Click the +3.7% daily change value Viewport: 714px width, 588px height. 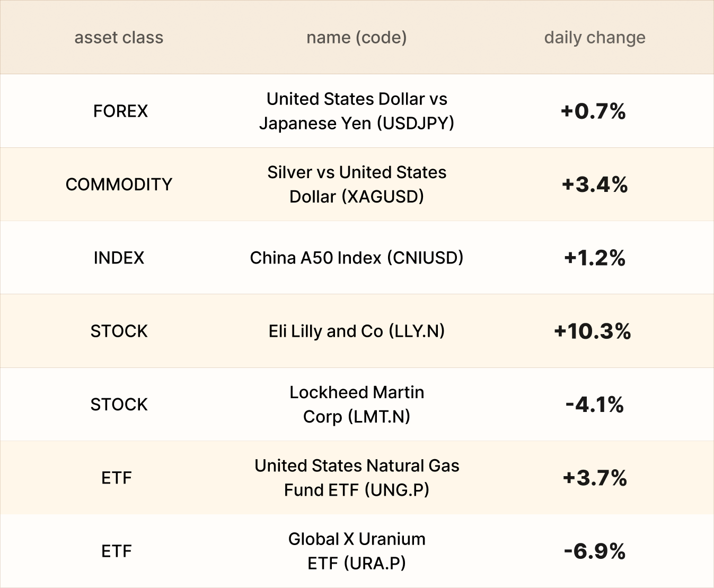click(x=595, y=478)
